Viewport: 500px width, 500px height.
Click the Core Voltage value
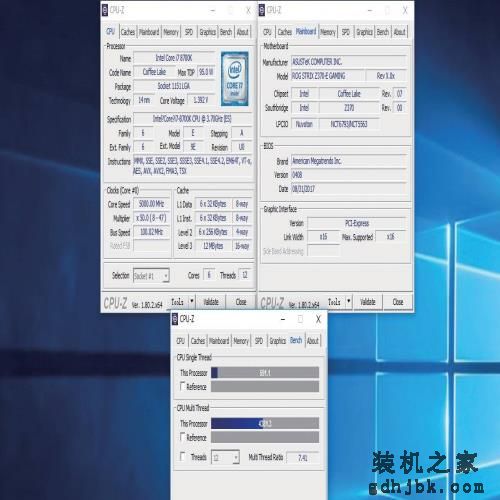pyautogui.click(x=201, y=100)
